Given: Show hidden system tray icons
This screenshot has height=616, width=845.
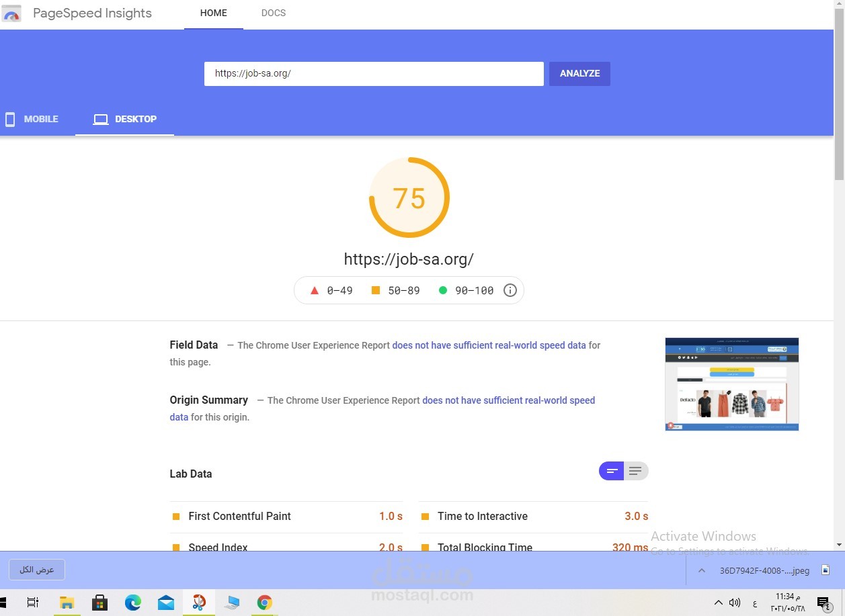Looking at the screenshot, I should pos(718,603).
